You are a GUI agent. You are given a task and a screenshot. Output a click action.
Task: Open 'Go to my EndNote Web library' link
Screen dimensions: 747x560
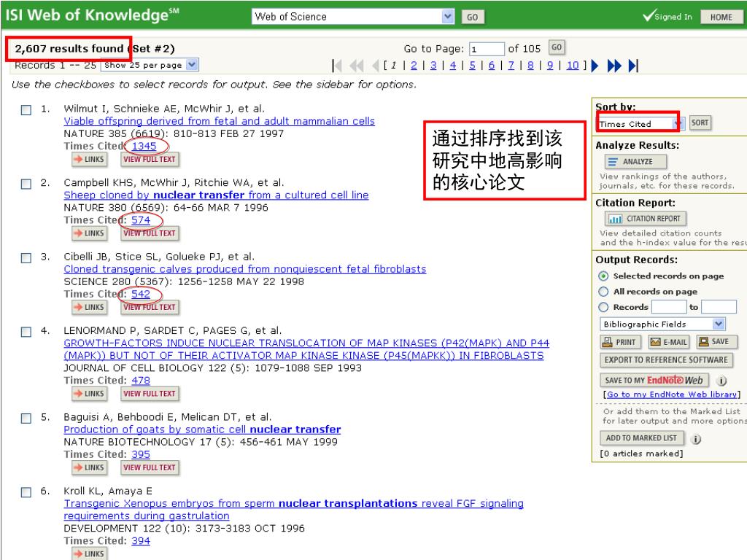point(672,394)
